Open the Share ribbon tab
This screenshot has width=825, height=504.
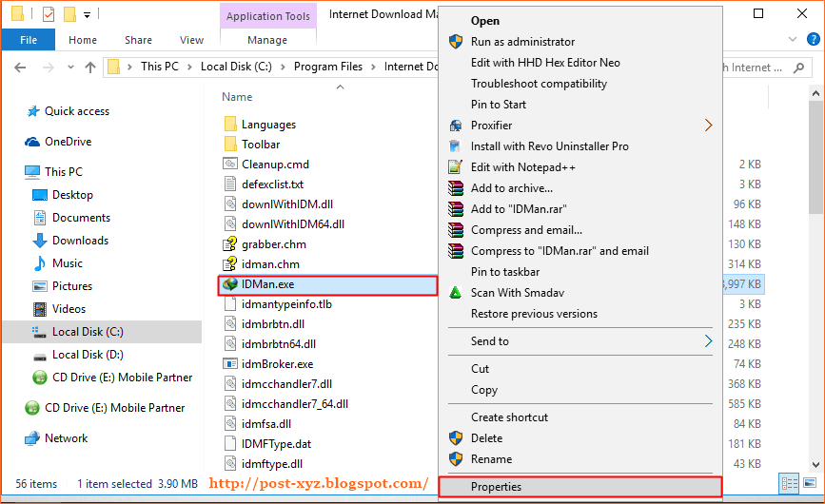[x=138, y=40]
